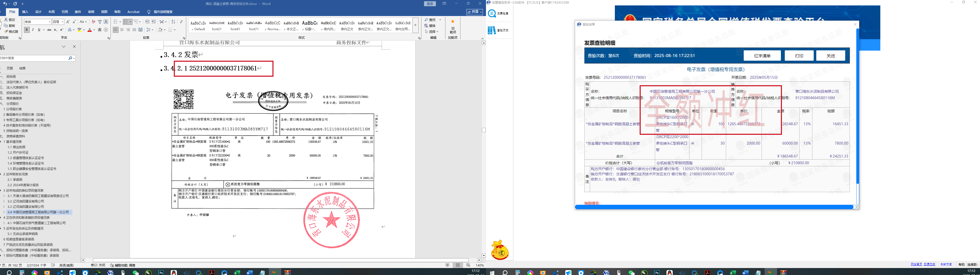Click the 红字清单 button
Screen dimensions: 980x275
click(x=762, y=56)
